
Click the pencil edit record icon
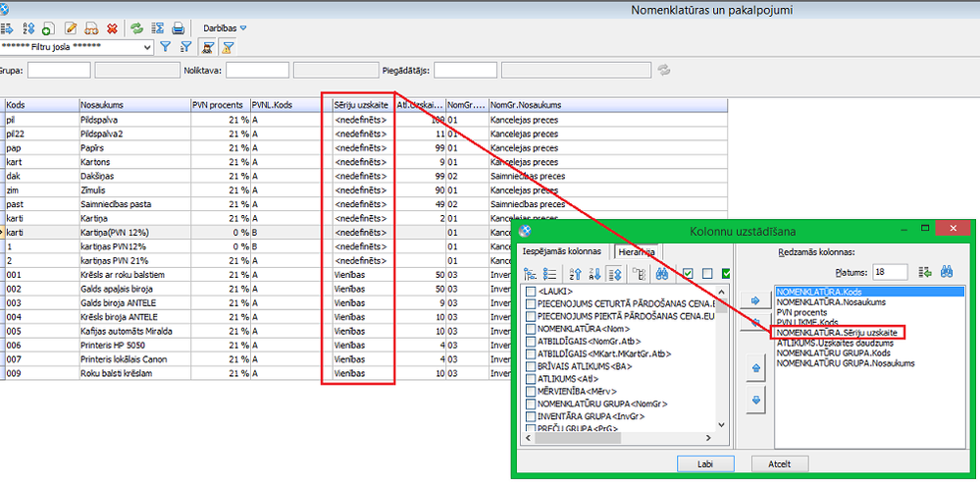(x=71, y=28)
